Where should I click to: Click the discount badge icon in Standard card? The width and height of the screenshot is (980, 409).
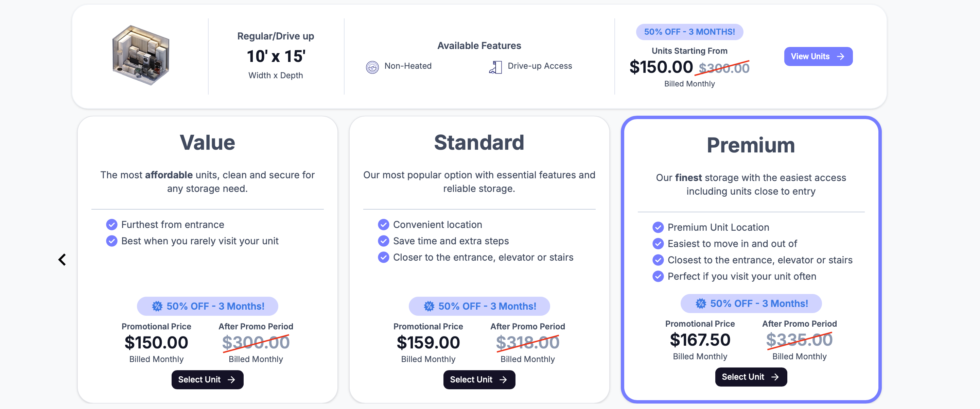[x=429, y=306]
